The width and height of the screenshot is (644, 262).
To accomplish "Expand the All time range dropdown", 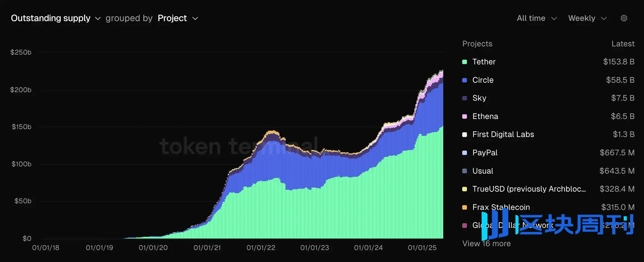I will pyautogui.click(x=537, y=18).
